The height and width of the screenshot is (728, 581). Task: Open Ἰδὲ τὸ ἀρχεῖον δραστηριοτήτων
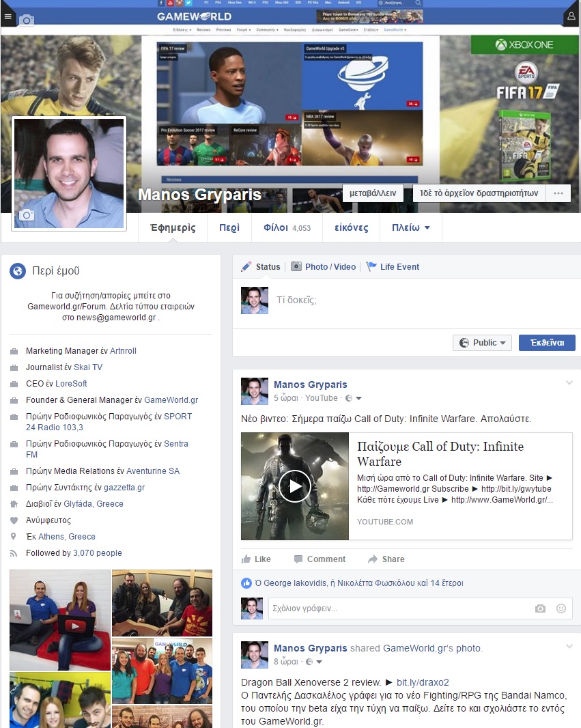coord(479,193)
